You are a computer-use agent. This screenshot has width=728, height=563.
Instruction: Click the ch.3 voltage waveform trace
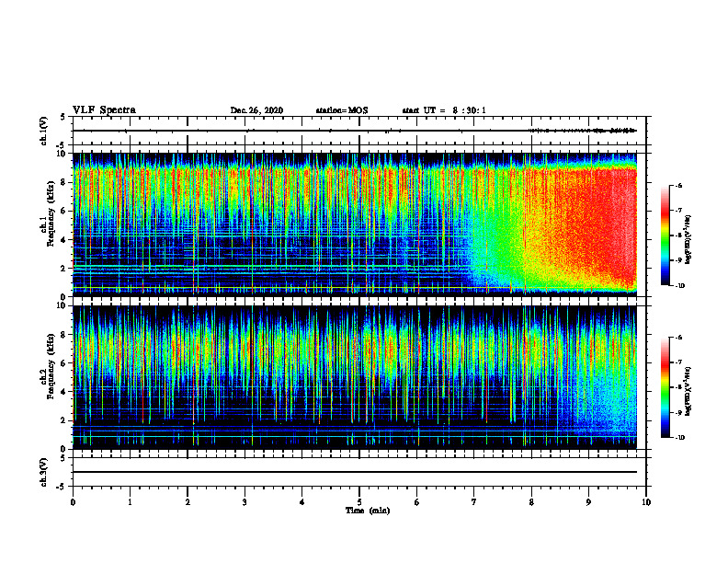(355, 472)
